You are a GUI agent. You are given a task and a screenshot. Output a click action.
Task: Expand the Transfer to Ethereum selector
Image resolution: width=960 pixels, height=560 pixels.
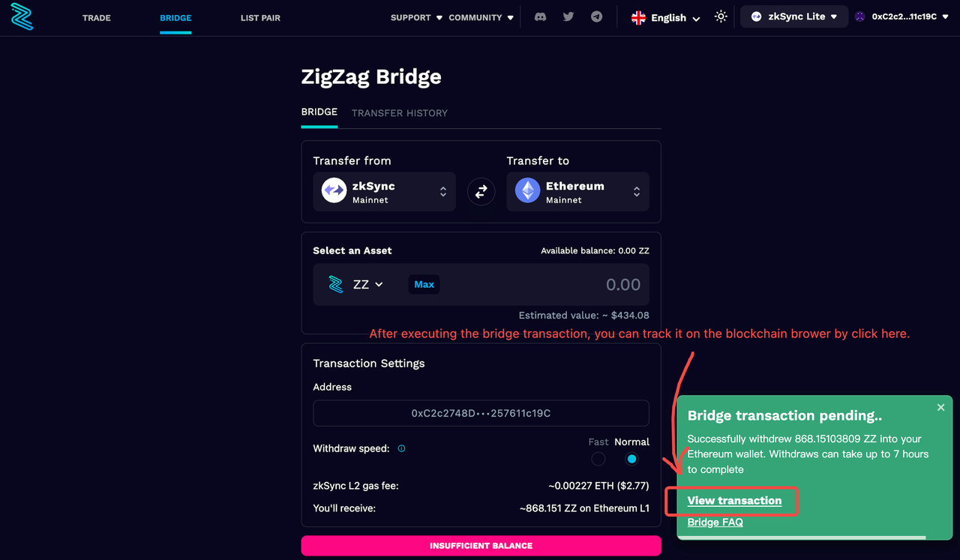pos(577,191)
